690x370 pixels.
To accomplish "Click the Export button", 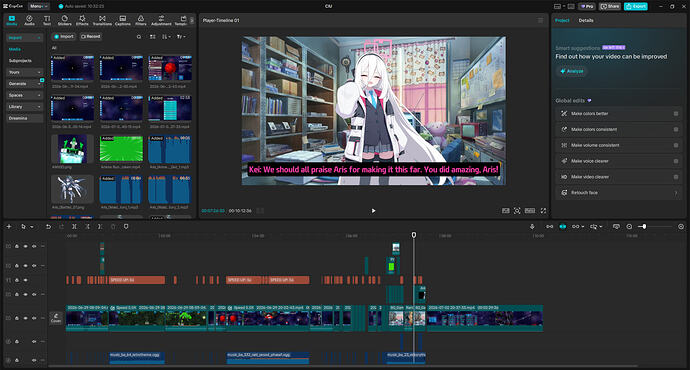I will [635, 6].
